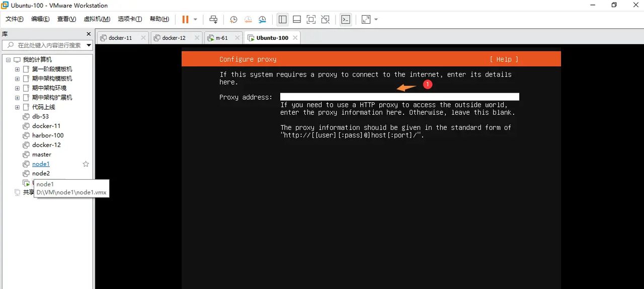Switch to the m-61 tab
The image size is (644, 289).
pos(222,38)
